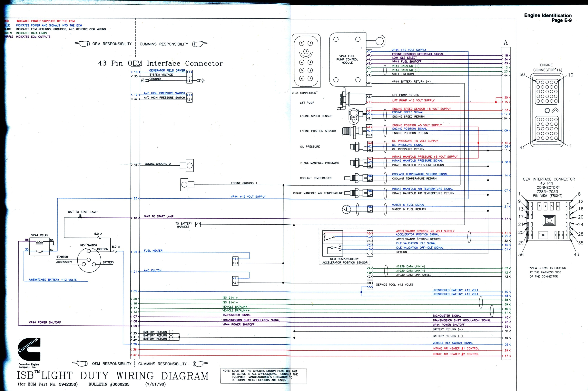Click the engine connector (A) pin view
Screen dimensions: 588x391
pos(547,110)
